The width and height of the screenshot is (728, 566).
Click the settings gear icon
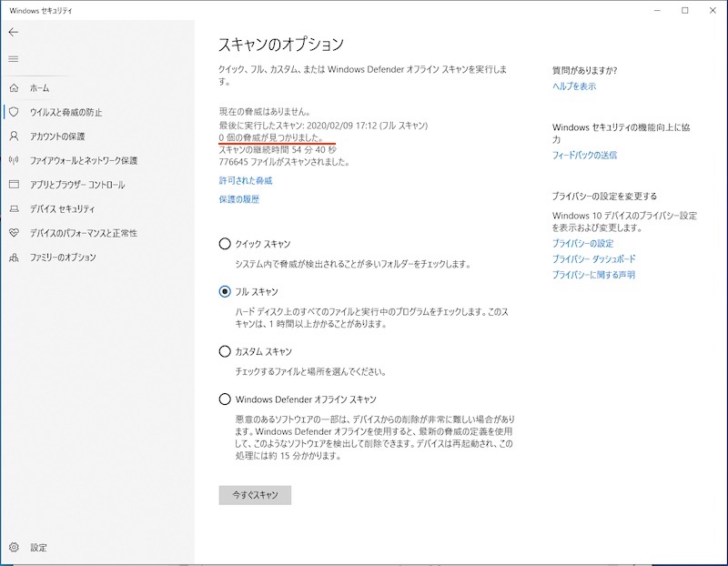(14, 547)
